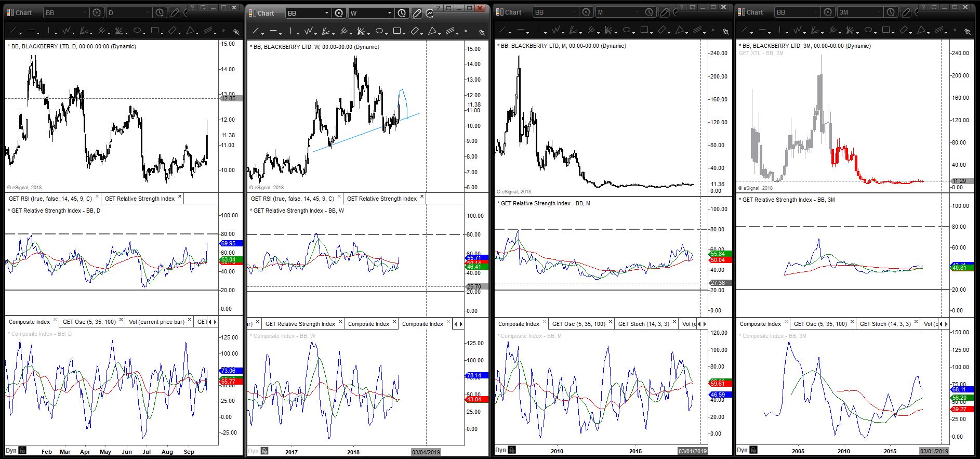Open symbol settings gear in the daily chart
The image size is (980, 459).
pyautogui.click(x=97, y=12)
